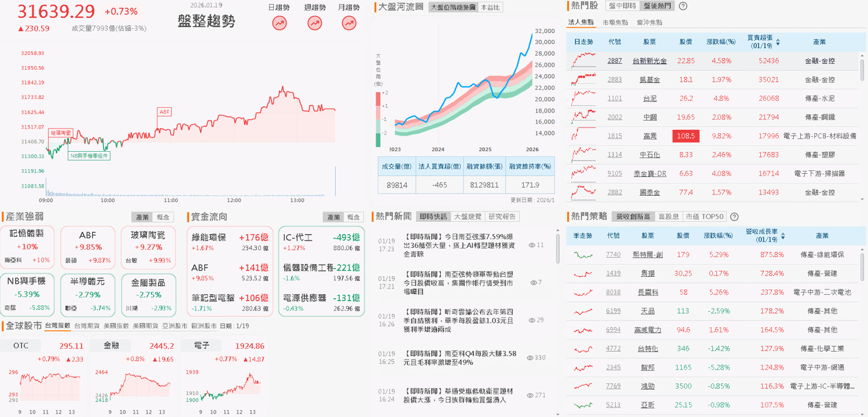Select 當沖焦點 sub-tab
Screen dimensions: 868x417
pos(649,22)
